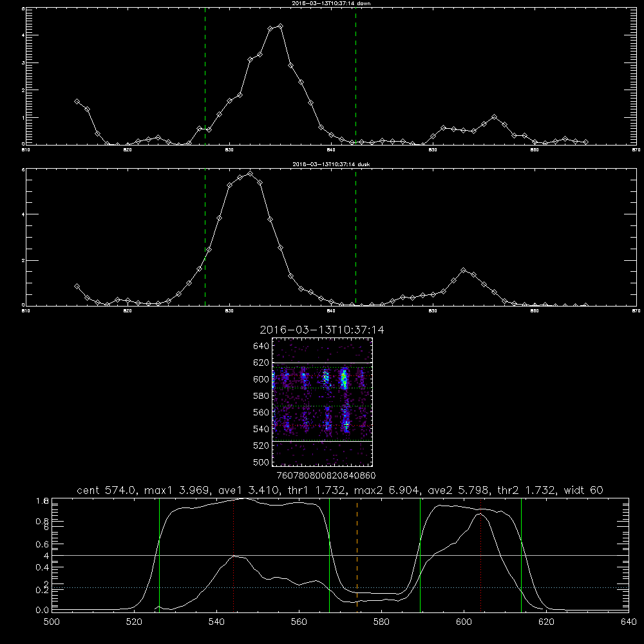The height and width of the screenshot is (644, 644).
Task: Select the 'widt 60' value text
Action: pos(583,490)
